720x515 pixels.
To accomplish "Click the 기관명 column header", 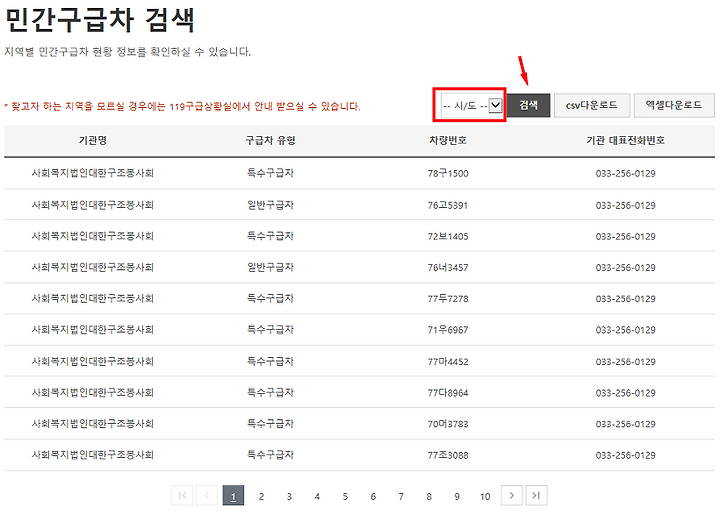I will [93, 140].
